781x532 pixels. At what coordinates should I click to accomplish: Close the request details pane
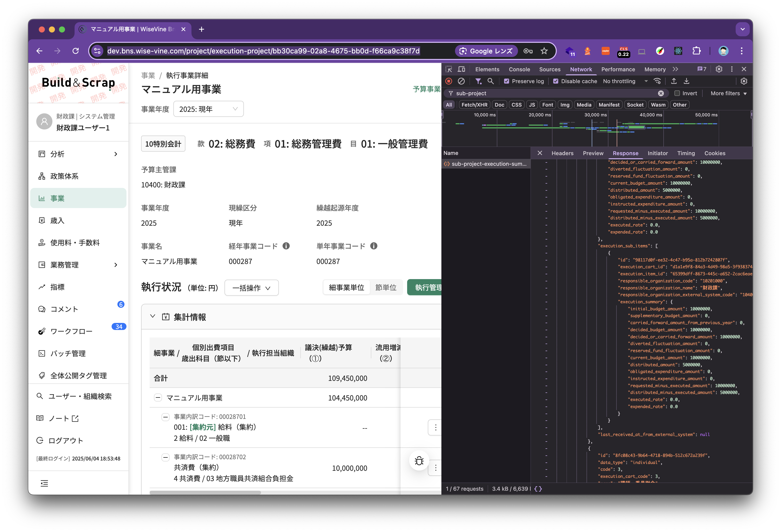tap(540, 153)
